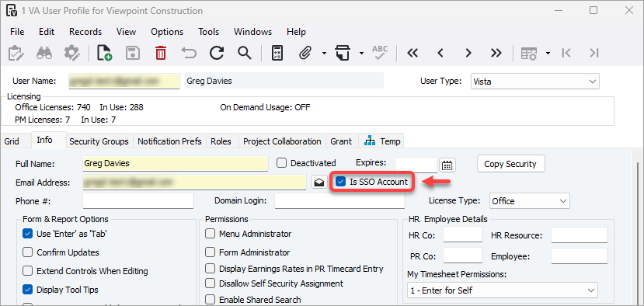Switch to the Grant tab
Viewport: 644px width, 306px height.
pos(341,141)
